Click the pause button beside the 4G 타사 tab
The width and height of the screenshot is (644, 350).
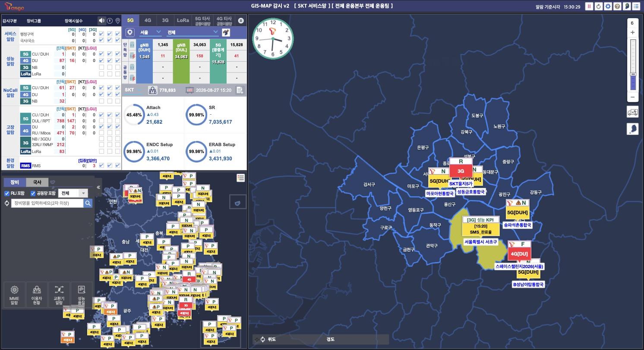(241, 20)
